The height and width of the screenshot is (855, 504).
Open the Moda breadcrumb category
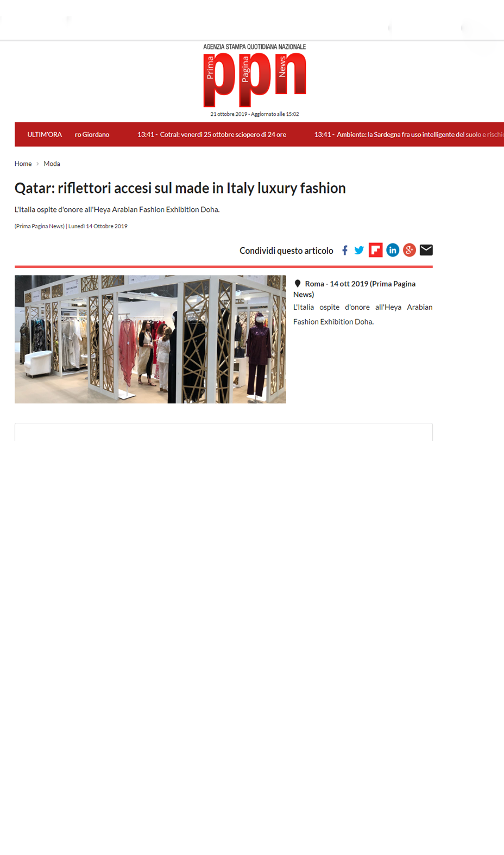click(x=52, y=164)
